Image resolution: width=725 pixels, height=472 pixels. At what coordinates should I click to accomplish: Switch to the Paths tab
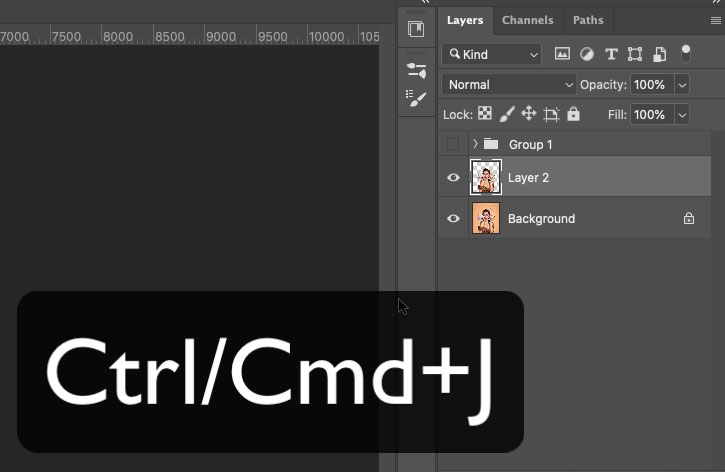(588, 20)
